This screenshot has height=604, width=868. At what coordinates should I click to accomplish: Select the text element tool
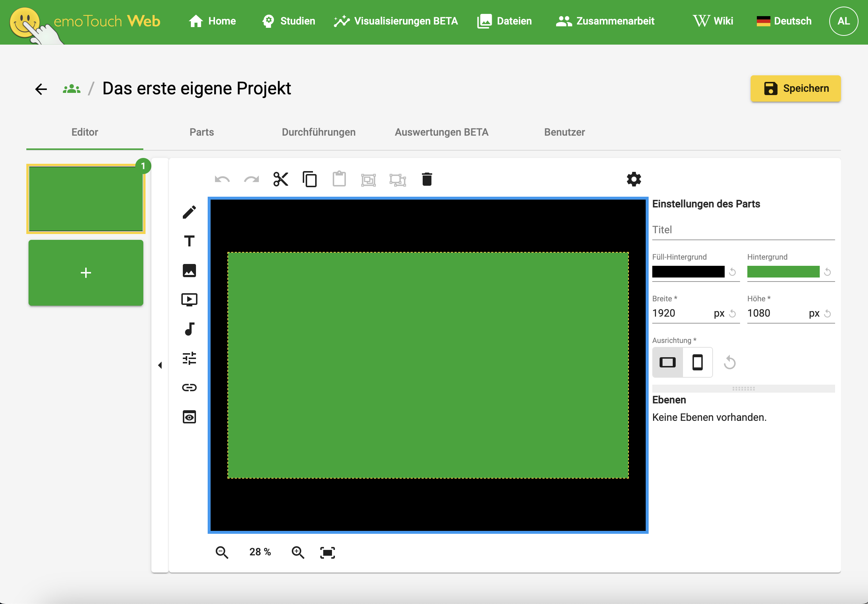[189, 241]
